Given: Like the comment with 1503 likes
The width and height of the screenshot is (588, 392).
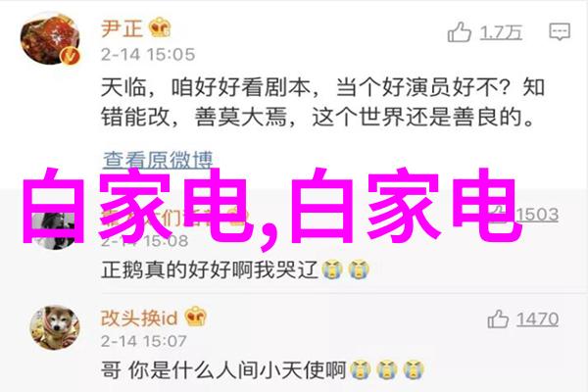Looking at the screenshot, I should 501,216.
